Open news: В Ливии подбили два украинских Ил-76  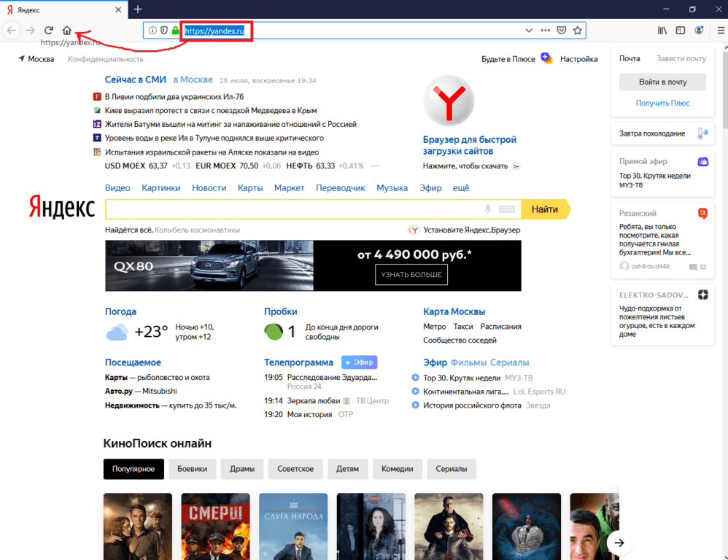174,96
